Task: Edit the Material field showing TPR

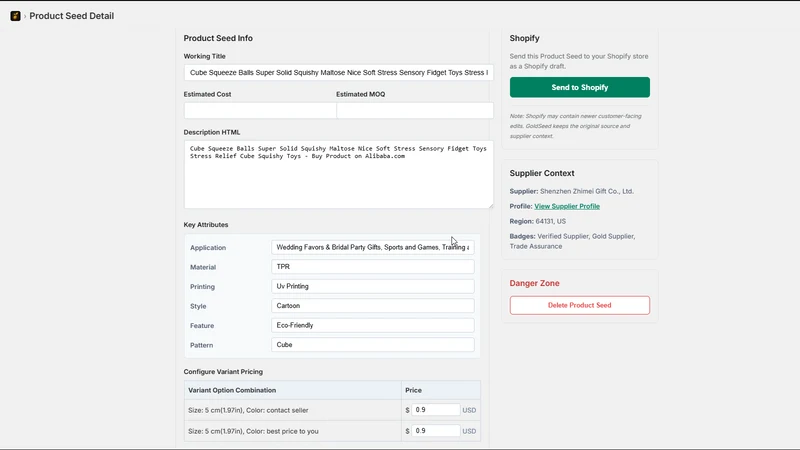Action: pos(372,266)
